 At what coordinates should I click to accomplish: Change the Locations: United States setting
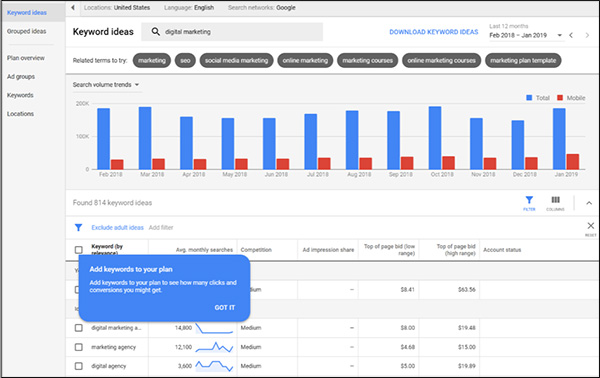click(x=117, y=8)
